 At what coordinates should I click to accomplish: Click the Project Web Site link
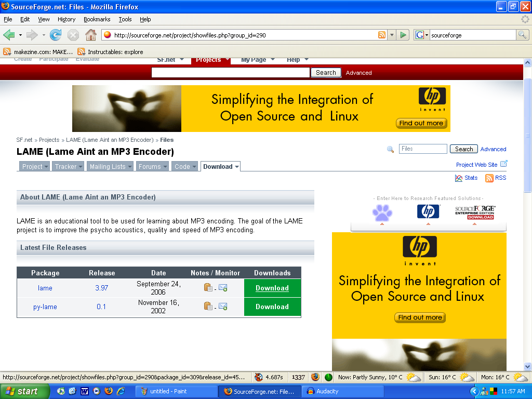point(476,165)
